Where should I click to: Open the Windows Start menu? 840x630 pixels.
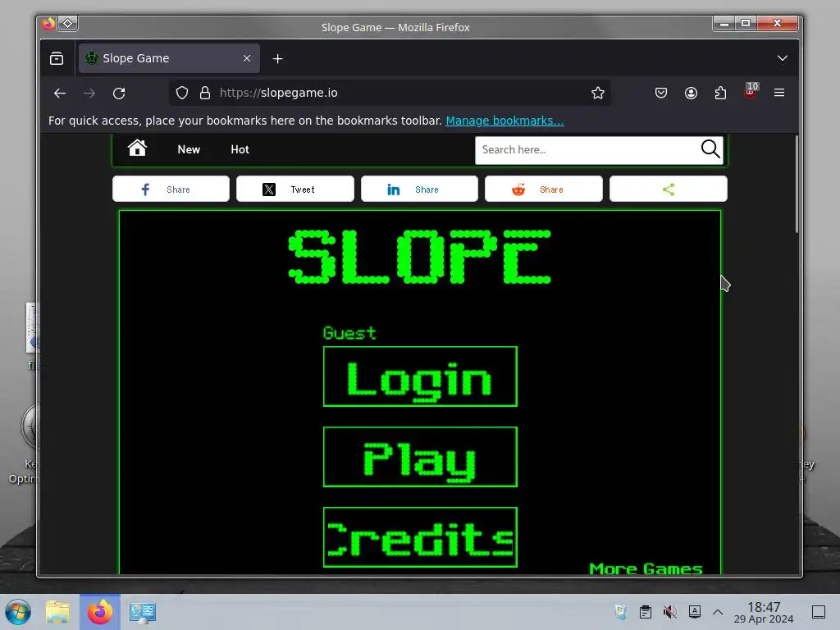18,612
